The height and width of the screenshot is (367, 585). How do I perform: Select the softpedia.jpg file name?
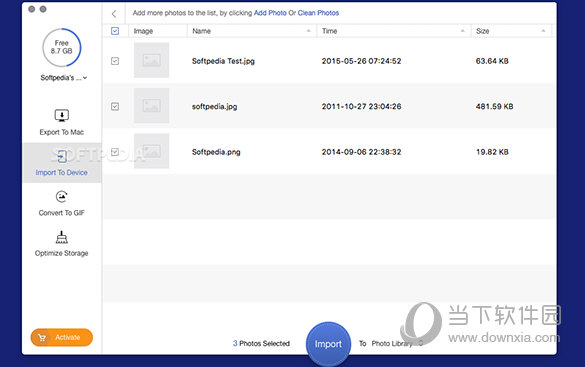pos(215,107)
